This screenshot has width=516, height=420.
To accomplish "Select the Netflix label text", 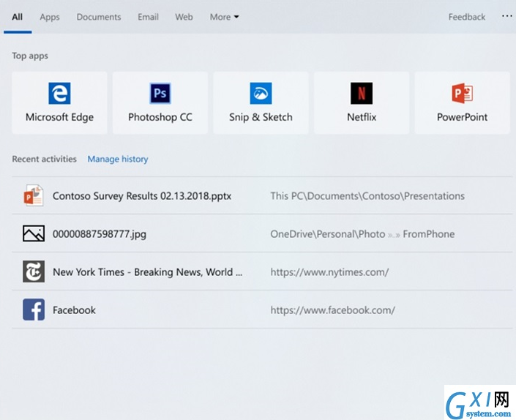I will tap(362, 117).
